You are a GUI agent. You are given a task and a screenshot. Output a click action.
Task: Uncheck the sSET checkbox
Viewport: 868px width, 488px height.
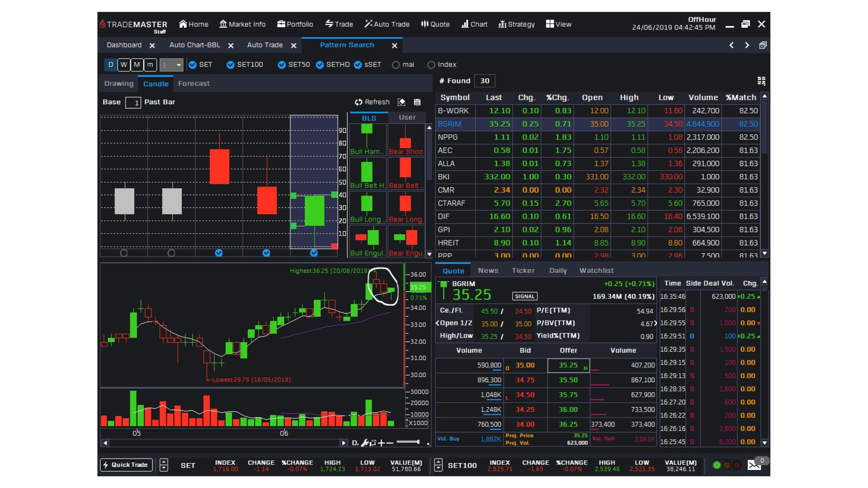[358, 65]
